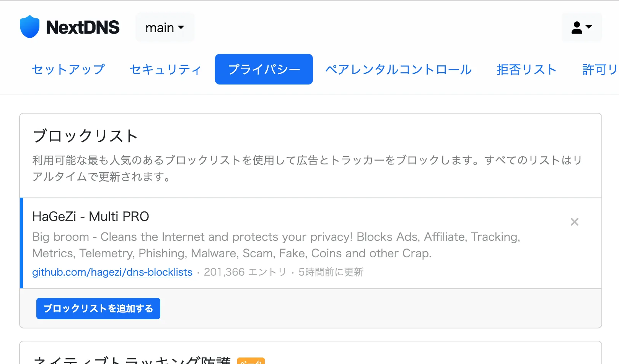Click the ブロックリスト section heading
619x364 pixels.
85,136
